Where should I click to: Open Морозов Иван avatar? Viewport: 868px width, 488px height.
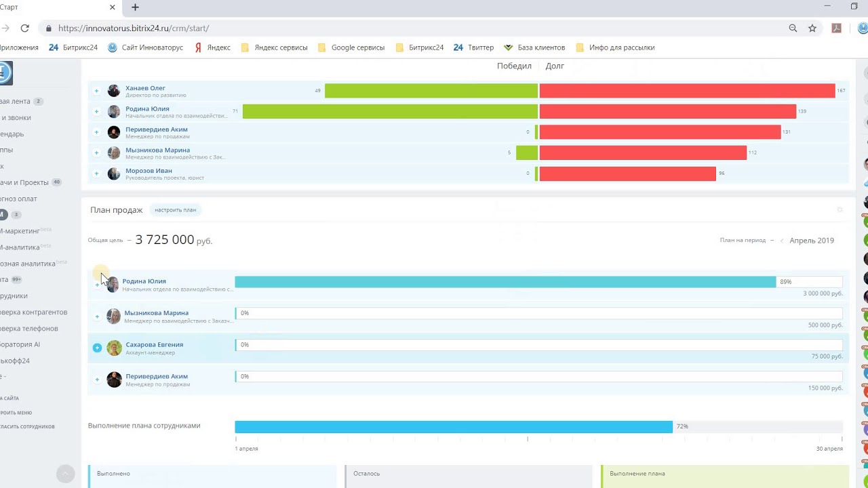(x=114, y=174)
